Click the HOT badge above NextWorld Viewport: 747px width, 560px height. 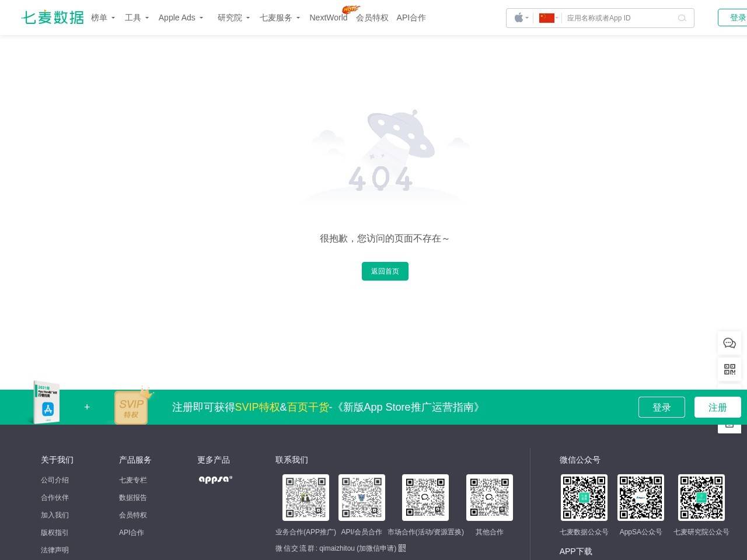[x=351, y=9]
